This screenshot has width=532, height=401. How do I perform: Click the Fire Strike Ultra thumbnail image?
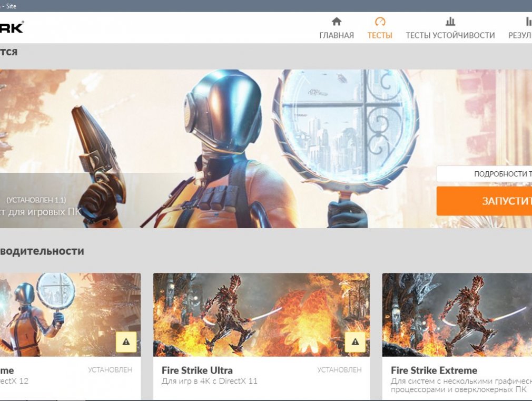pyautogui.click(x=261, y=315)
